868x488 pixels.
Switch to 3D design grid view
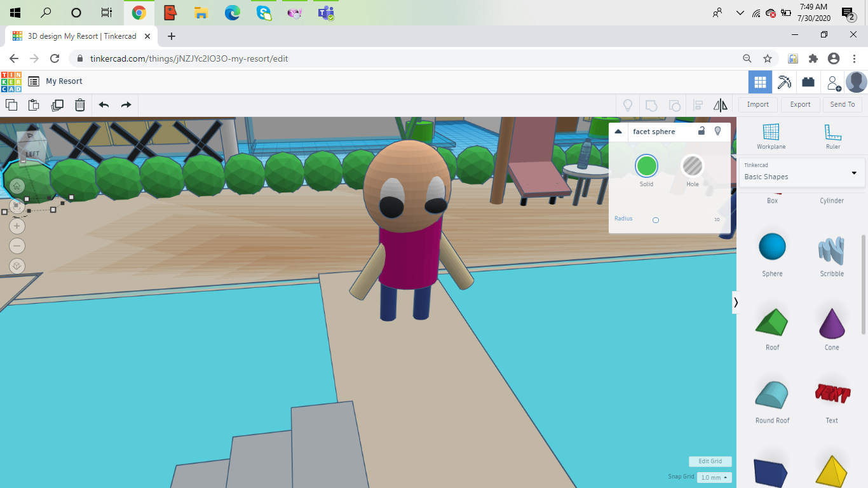(760, 82)
